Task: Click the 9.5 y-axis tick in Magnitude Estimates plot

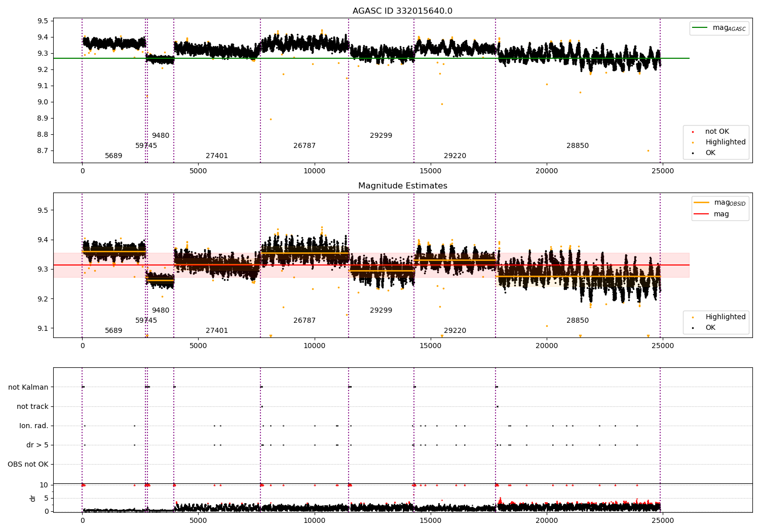Action: (43, 211)
